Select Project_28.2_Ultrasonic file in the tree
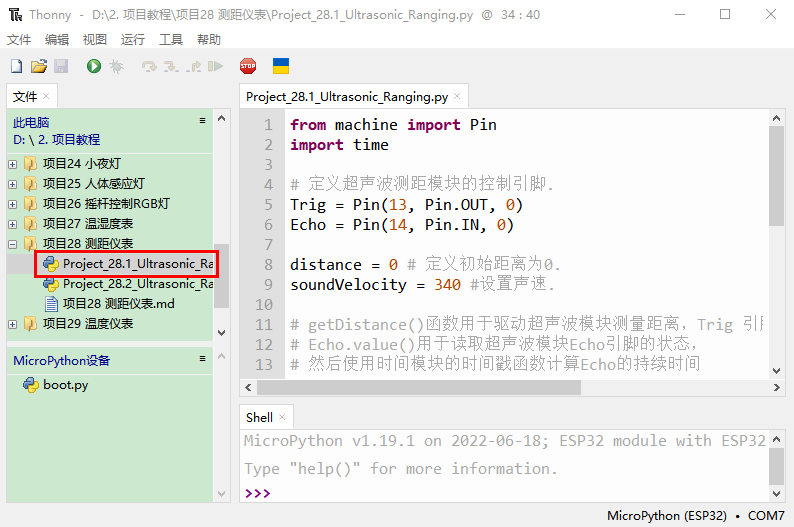Image resolution: width=794 pixels, height=527 pixels. (x=137, y=284)
